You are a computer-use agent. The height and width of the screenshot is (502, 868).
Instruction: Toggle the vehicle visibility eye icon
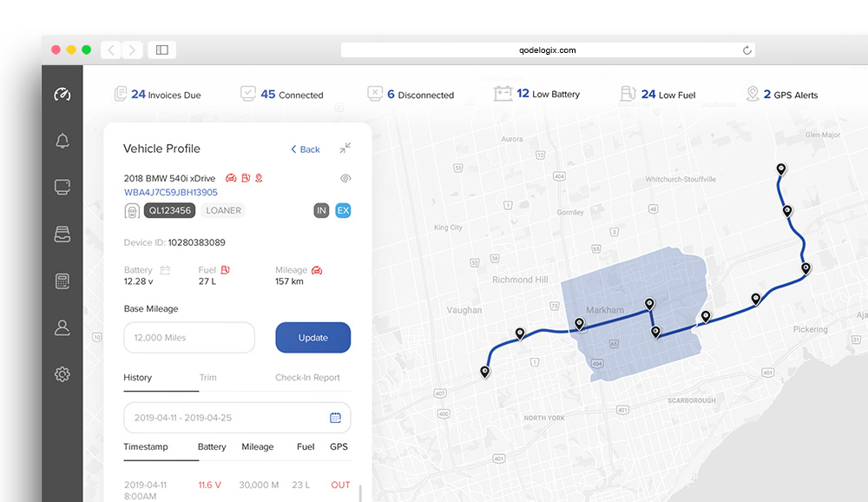click(345, 178)
